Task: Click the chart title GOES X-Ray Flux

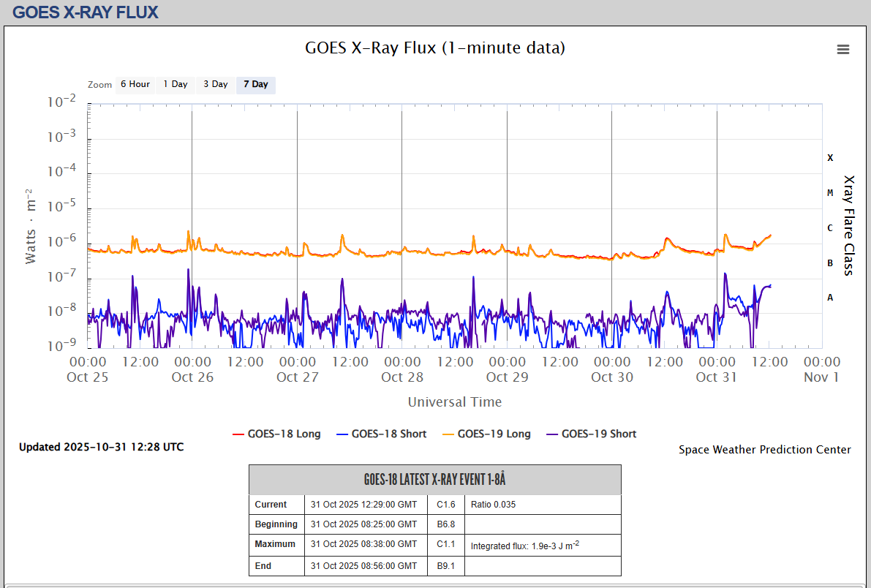Action: 434,48
